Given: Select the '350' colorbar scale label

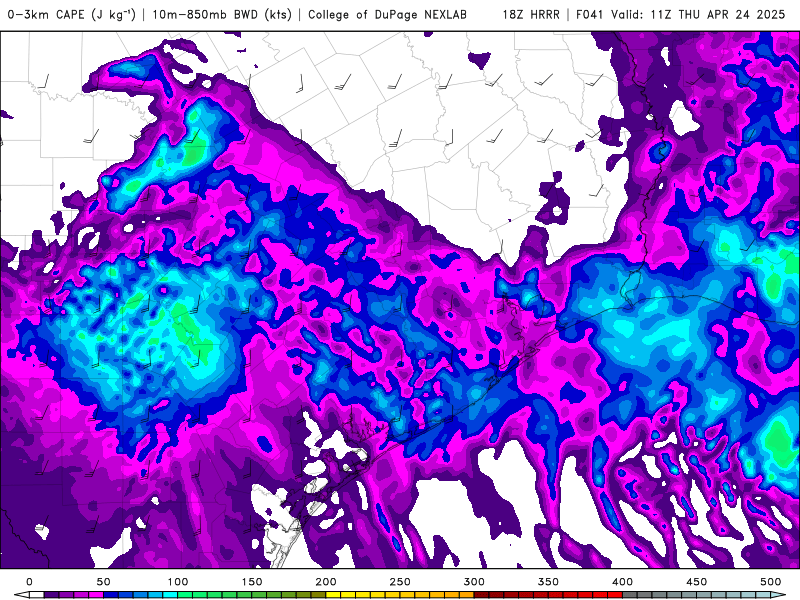Looking at the screenshot, I should click(x=548, y=582).
